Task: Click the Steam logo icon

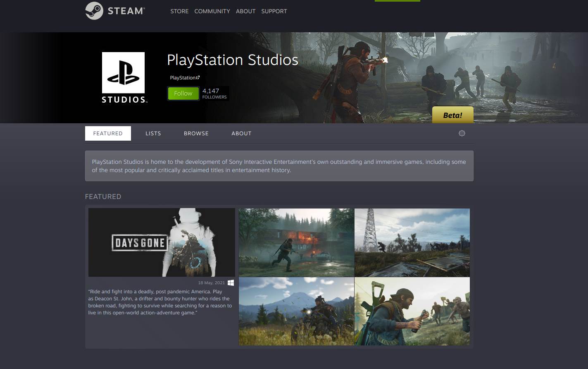Action: (95, 11)
